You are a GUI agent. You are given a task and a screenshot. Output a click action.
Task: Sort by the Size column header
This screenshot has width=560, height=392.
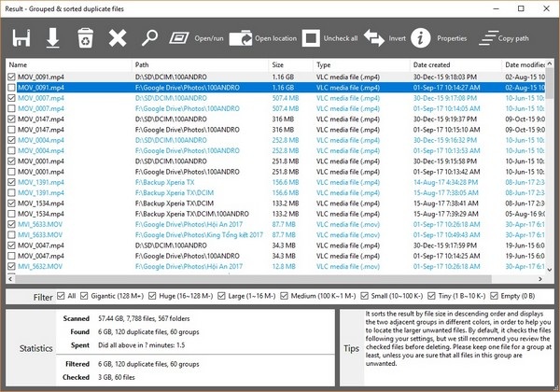tap(290, 65)
